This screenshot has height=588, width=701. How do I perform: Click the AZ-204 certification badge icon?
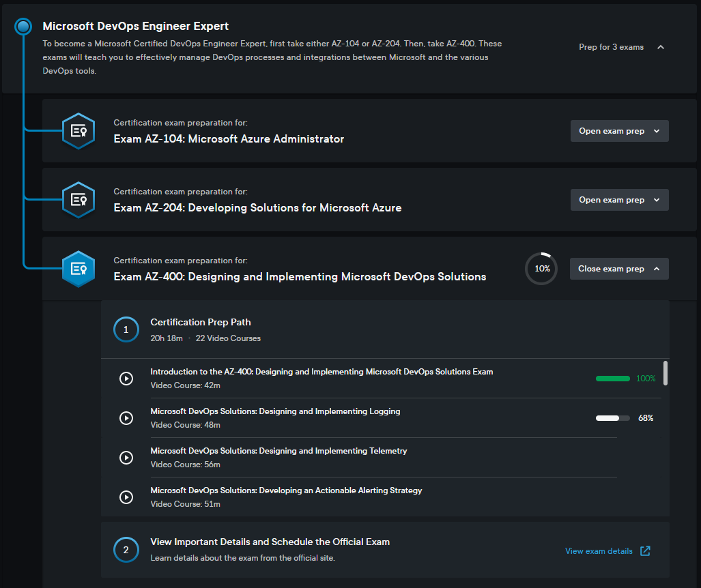[x=78, y=200]
